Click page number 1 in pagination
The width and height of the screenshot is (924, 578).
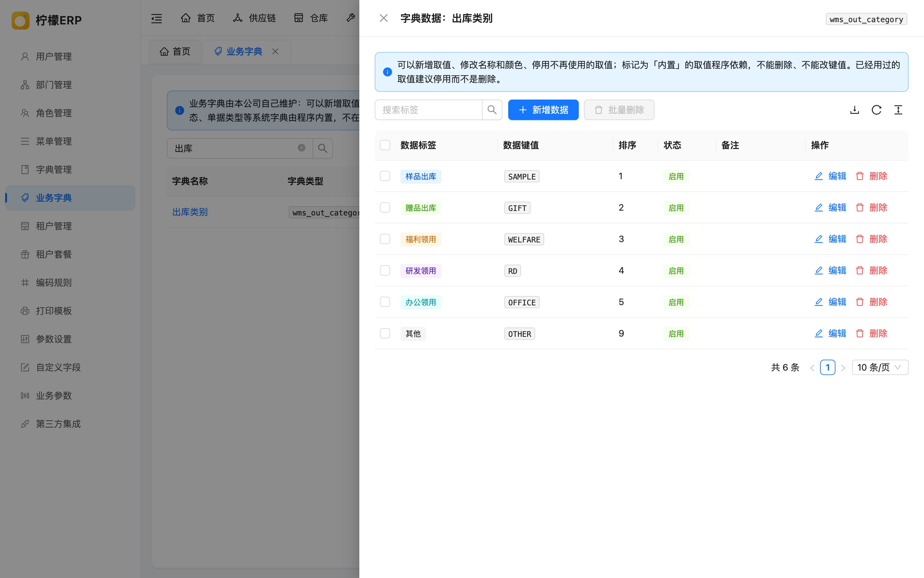click(827, 367)
